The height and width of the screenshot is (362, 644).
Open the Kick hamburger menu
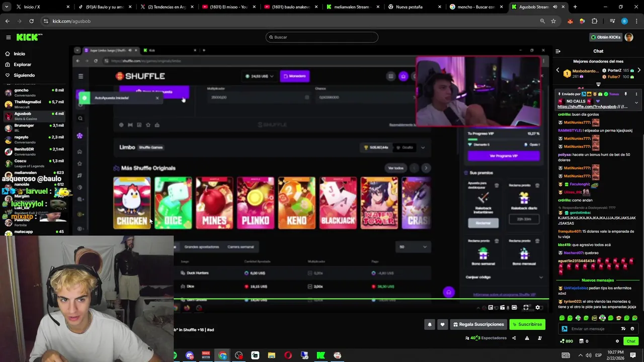pos(8,37)
